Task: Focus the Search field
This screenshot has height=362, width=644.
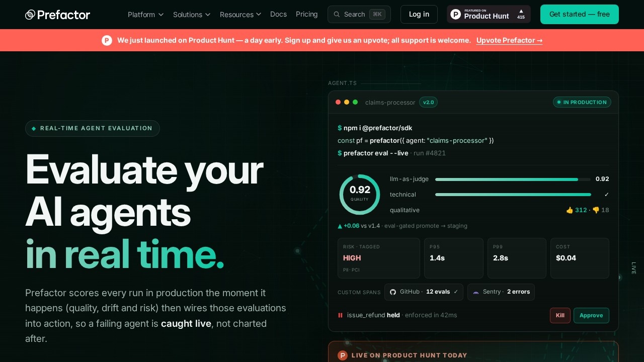Action: coord(359,14)
